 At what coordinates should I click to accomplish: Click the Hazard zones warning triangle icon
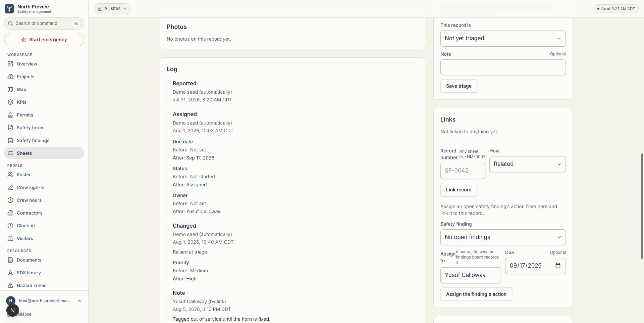pyautogui.click(x=10, y=285)
